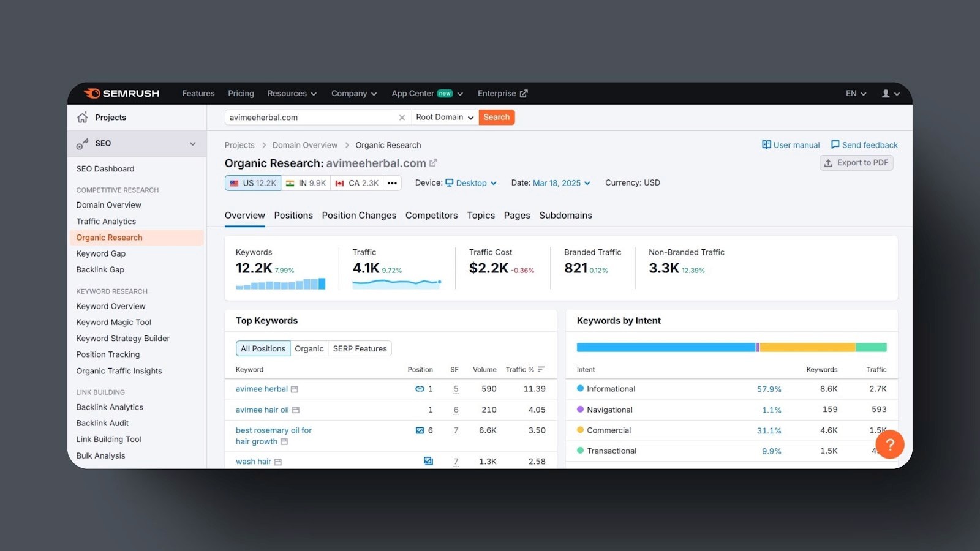Image resolution: width=980 pixels, height=551 pixels.
Task: Collapse the SEO sidebar section
Action: 193,144
